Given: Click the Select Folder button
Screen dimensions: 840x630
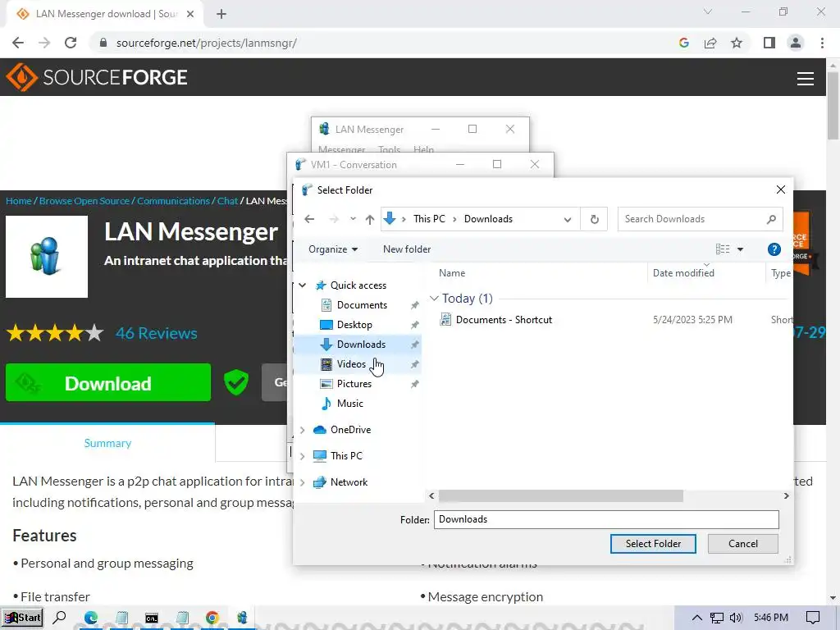Looking at the screenshot, I should [x=653, y=544].
